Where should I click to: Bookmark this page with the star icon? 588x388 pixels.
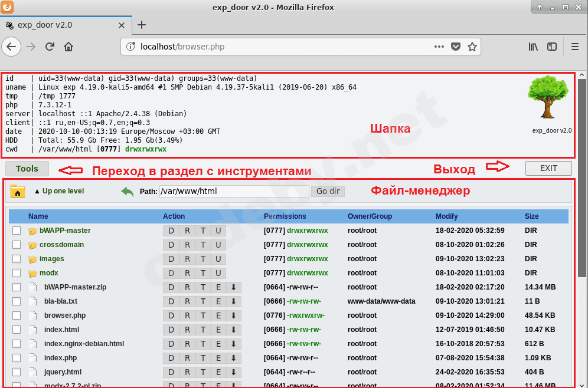click(x=472, y=47)
